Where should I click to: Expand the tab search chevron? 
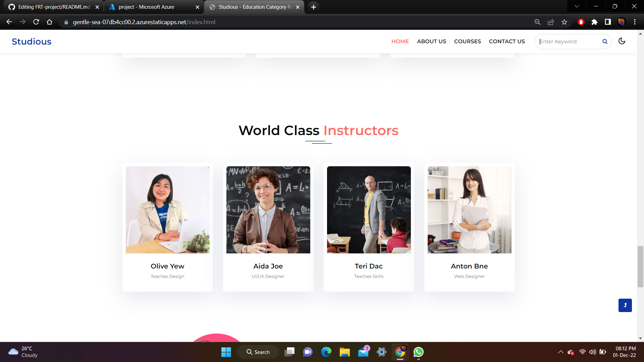tap(577, 6)
